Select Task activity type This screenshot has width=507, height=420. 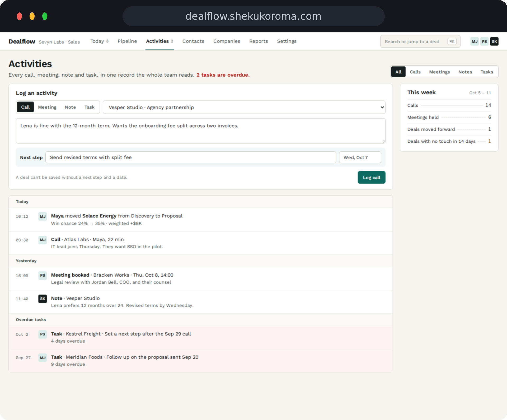pyautogui.click(x=90, y=107)
